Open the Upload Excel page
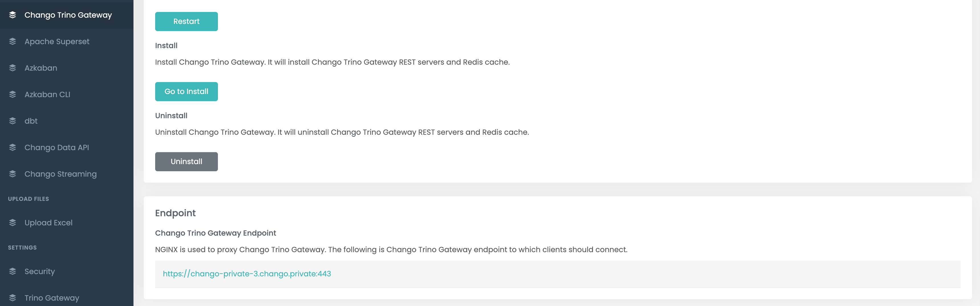The height and width of the screenshot is (306, 980). pyautogui.click(x=48, y=222)
